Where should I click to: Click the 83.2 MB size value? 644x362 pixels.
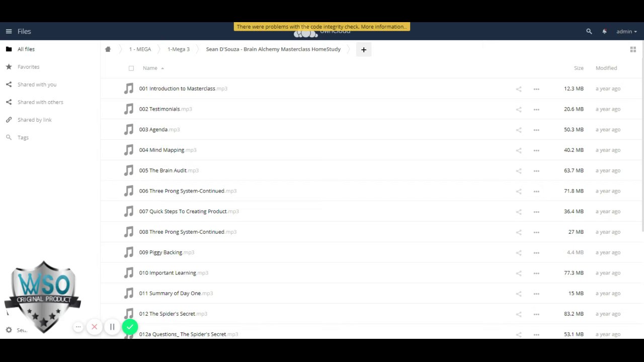(574, 314)
